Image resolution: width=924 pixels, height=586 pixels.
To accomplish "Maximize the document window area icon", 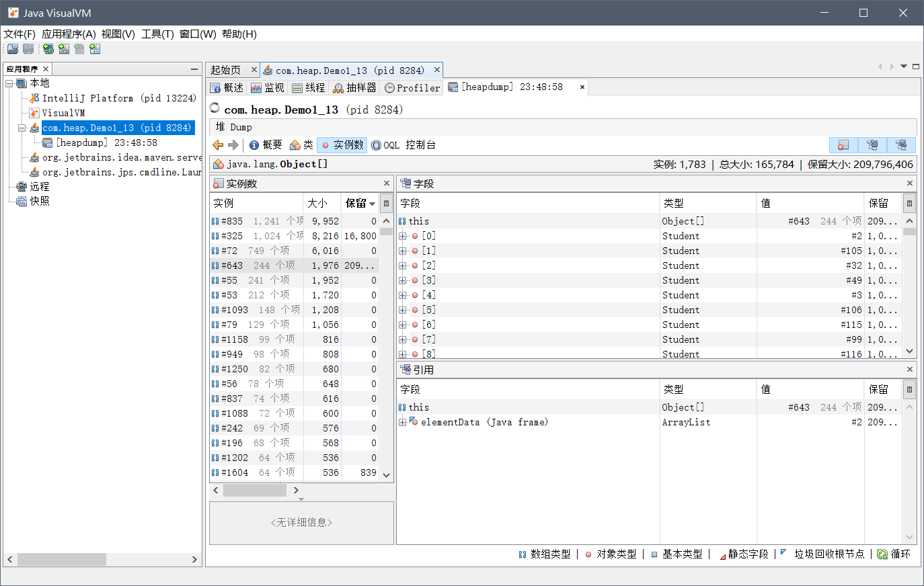I will (x=915, y=66).
